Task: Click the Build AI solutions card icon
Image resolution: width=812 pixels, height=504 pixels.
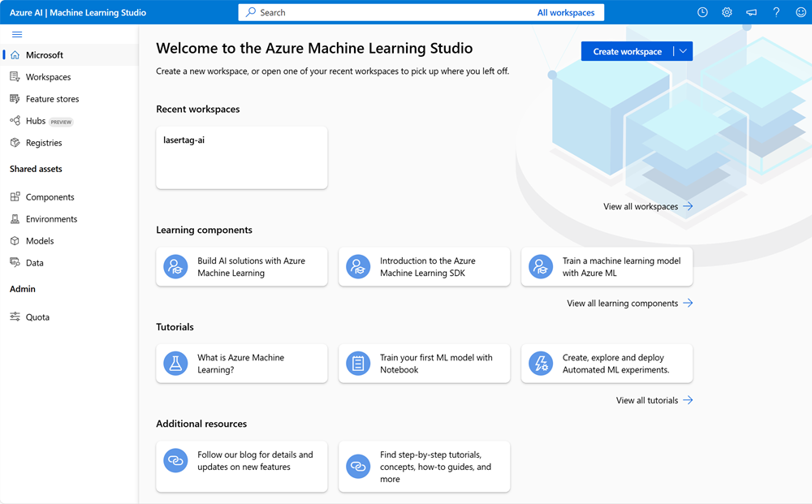Action: pos(175,266)
